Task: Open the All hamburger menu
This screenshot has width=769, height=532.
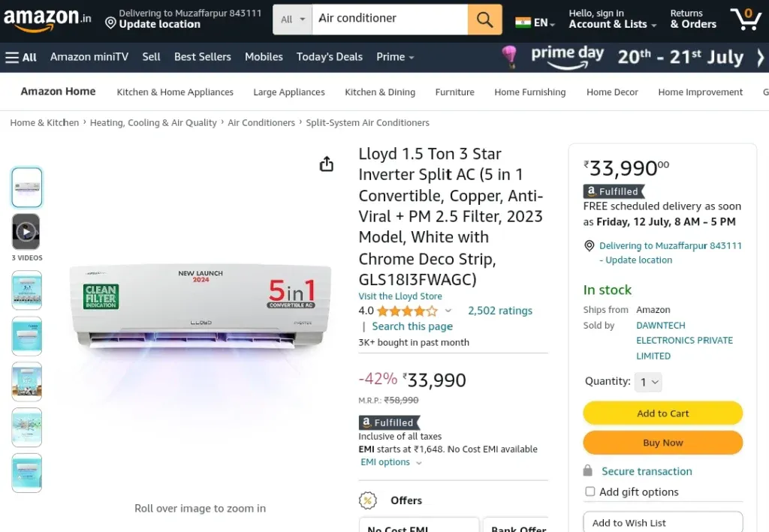Action: [x=20, y=57]
